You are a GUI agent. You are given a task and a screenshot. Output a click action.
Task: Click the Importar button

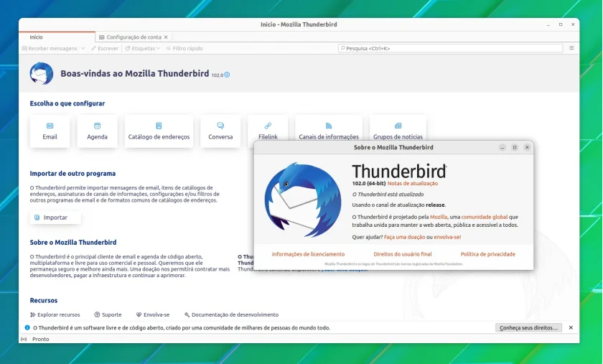(x=55, y=218)
